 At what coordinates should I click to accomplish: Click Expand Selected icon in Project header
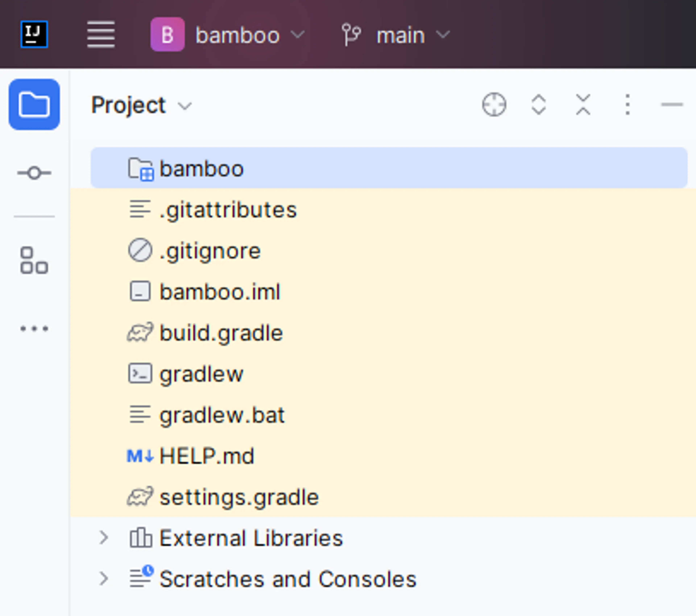[x=539, y=105]
